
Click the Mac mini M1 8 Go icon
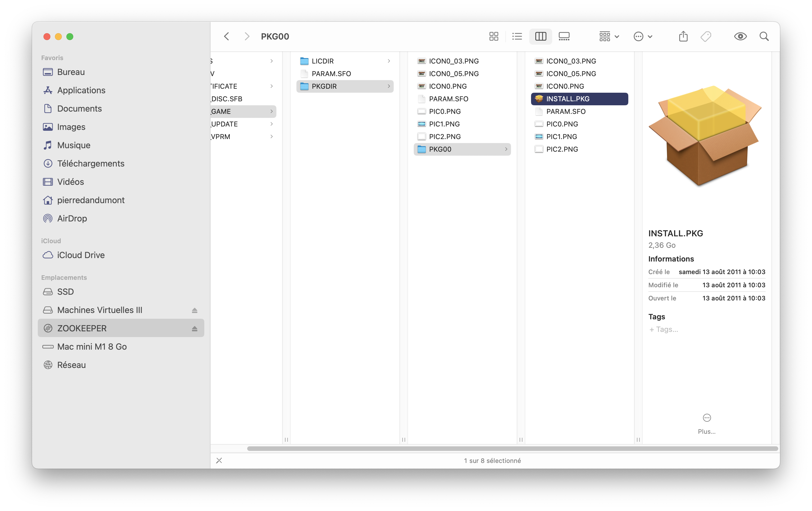point(48,347)
